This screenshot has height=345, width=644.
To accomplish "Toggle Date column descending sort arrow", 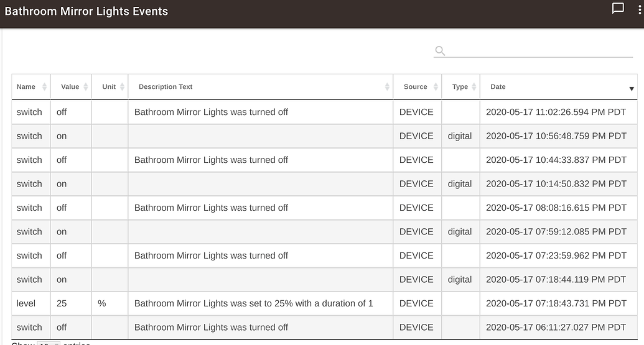I will coord(631,89).
